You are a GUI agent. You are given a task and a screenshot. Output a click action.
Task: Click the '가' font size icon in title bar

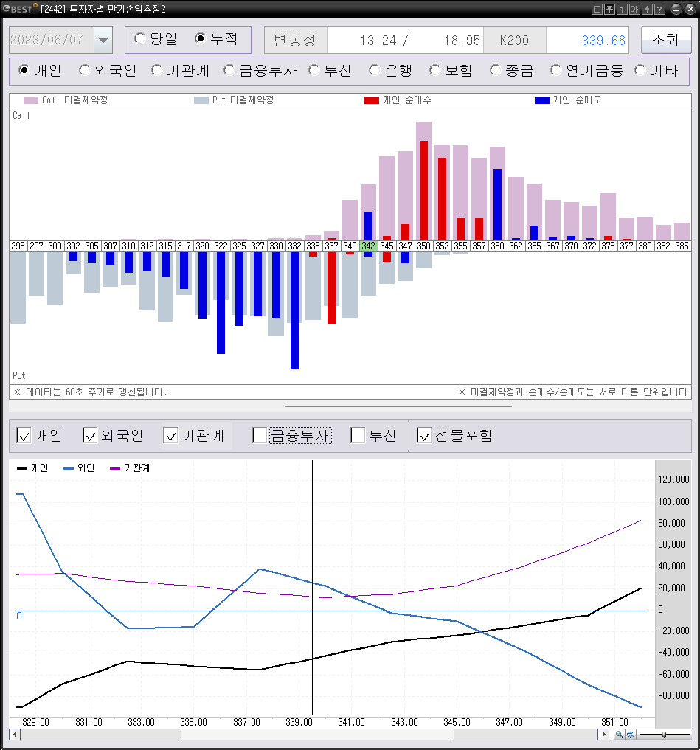(x=634, y=9)
